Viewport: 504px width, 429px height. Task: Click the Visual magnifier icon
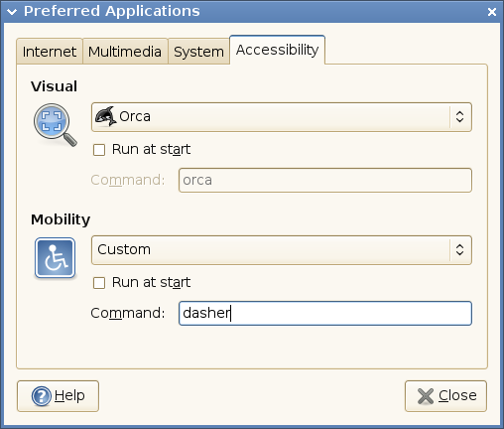click(x=56, y=125)
